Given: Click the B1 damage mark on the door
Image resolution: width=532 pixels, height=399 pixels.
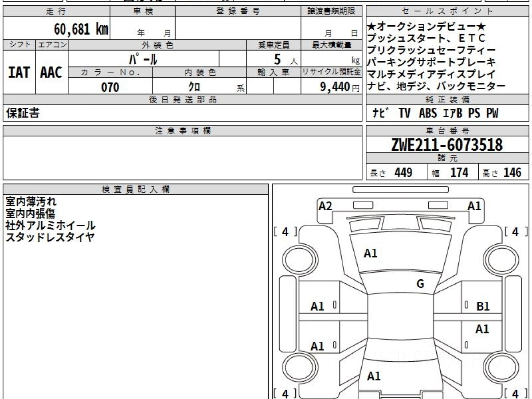Looking at the screenshot, I should point(483,306).
